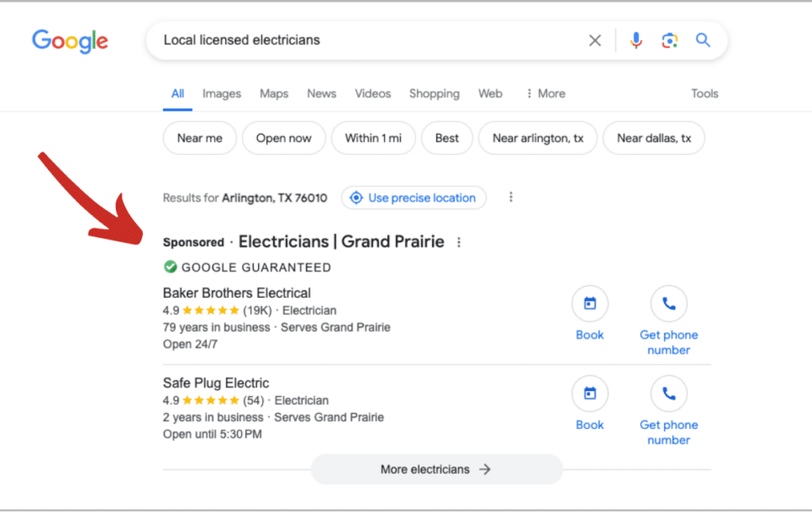The height and width of the screenshot is (512, 812).
Task: Get phone number for Baker Brothers Electrical
Action: tap(668, 304)
